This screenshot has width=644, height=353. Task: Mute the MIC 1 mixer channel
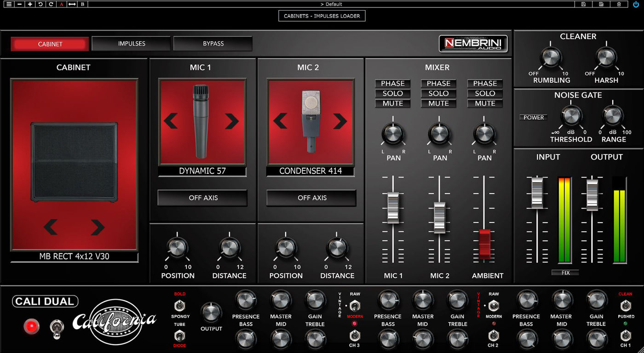393,104
